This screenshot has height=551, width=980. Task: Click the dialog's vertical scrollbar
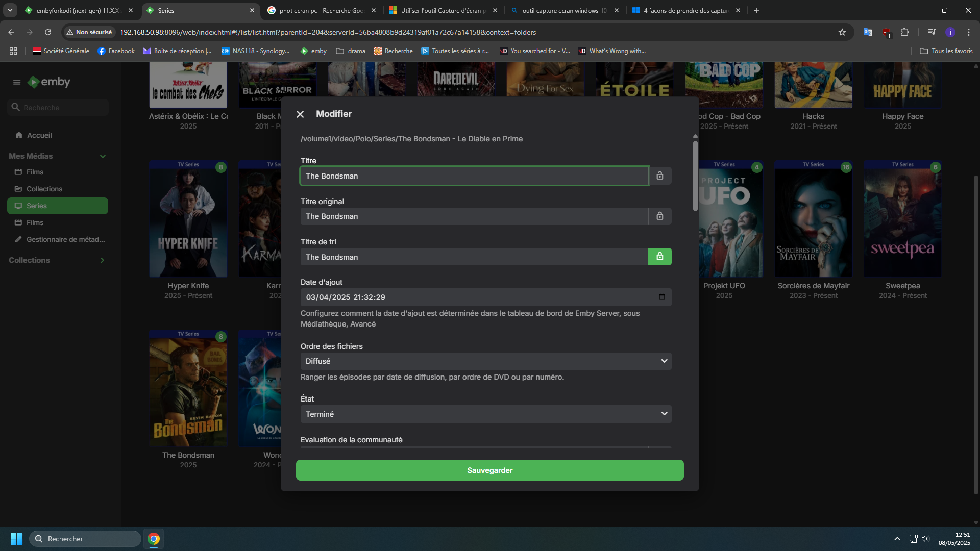(x=695, y=176)
